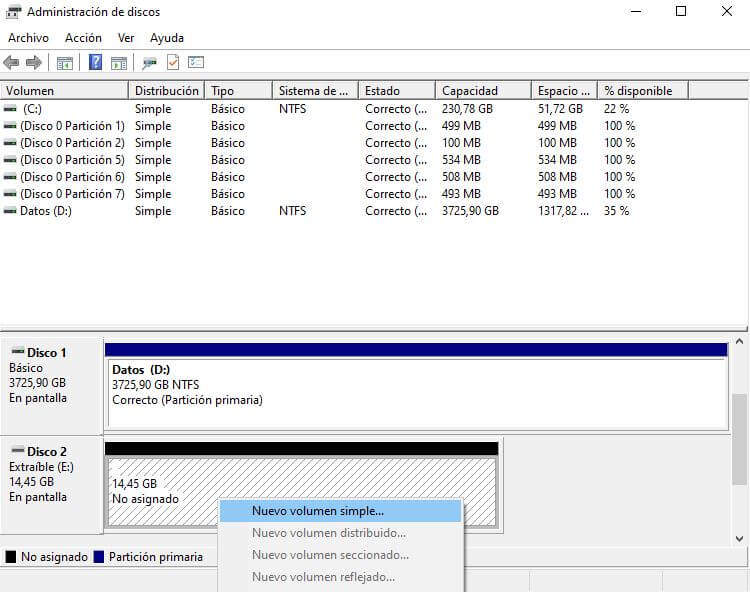Click the disk icon next to Disco 1
This screenshot has width=750, height=592.
(18, 351)
